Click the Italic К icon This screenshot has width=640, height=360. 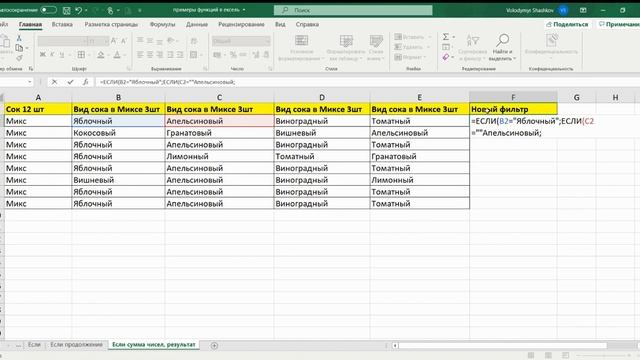tap(52, 54)
